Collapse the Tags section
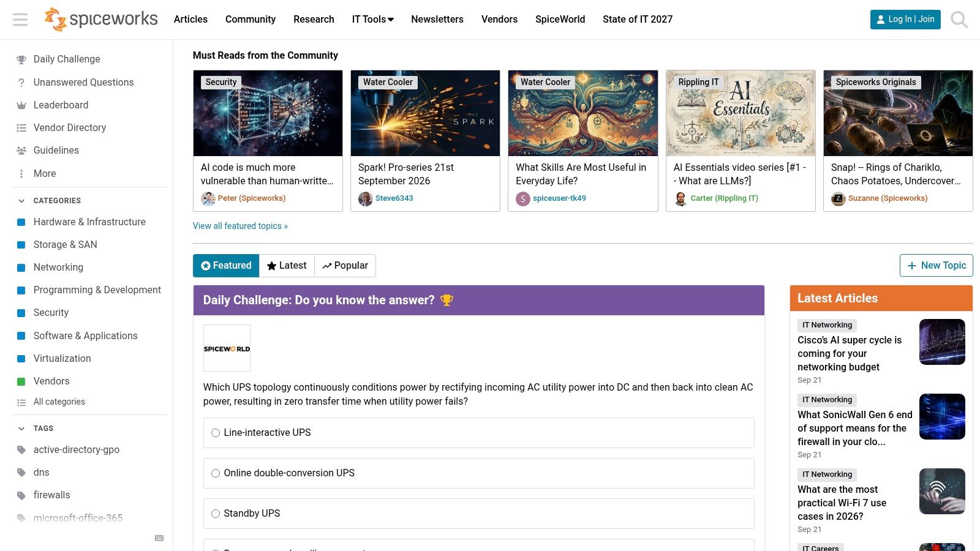 coord(21,429)
